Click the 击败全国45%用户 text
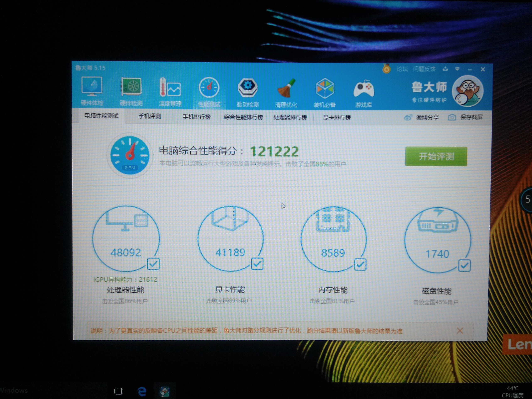Viewport: 532px width, 399px height. [436, 302]
